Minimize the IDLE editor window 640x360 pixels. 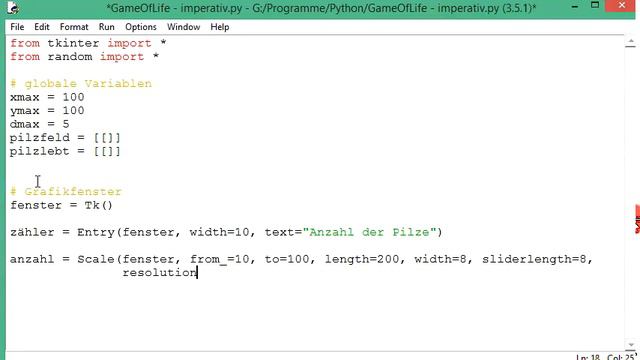click(575, 7)
